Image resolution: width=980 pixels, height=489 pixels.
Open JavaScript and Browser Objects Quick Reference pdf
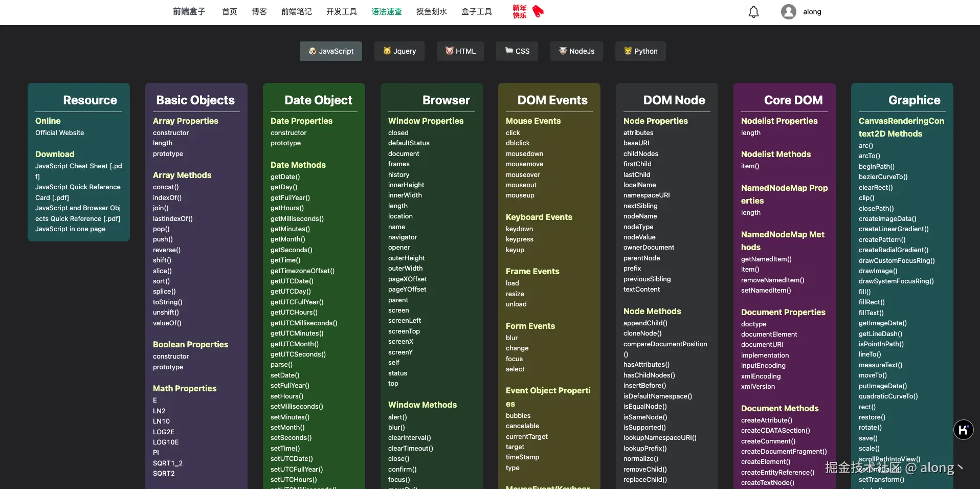[x=78, y=213]
